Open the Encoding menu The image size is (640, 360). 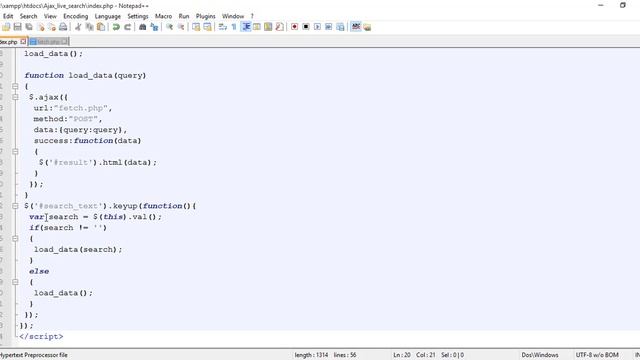76,16
